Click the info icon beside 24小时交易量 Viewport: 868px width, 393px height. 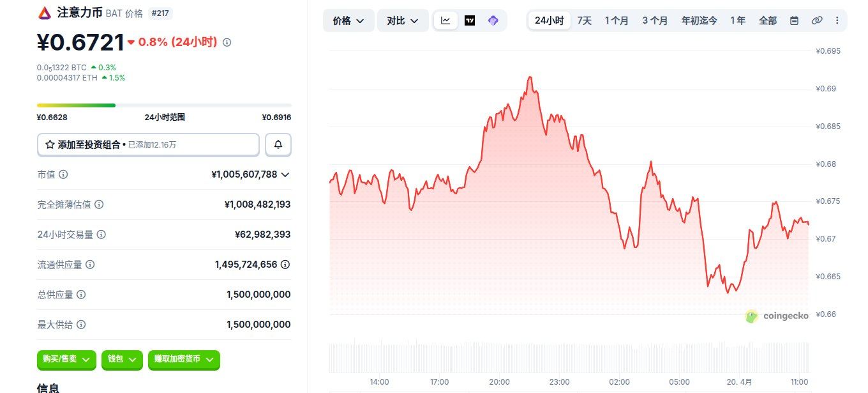point(101,235)
